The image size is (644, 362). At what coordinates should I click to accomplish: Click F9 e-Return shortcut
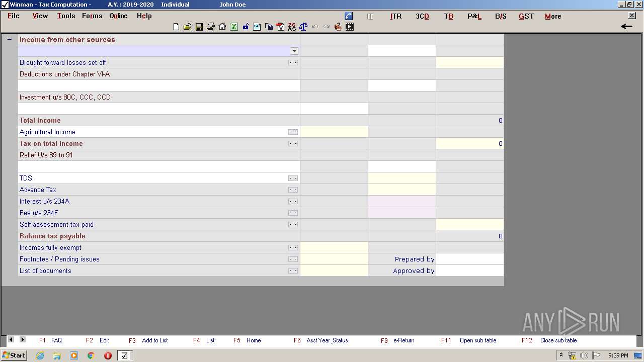click(397, 340)
